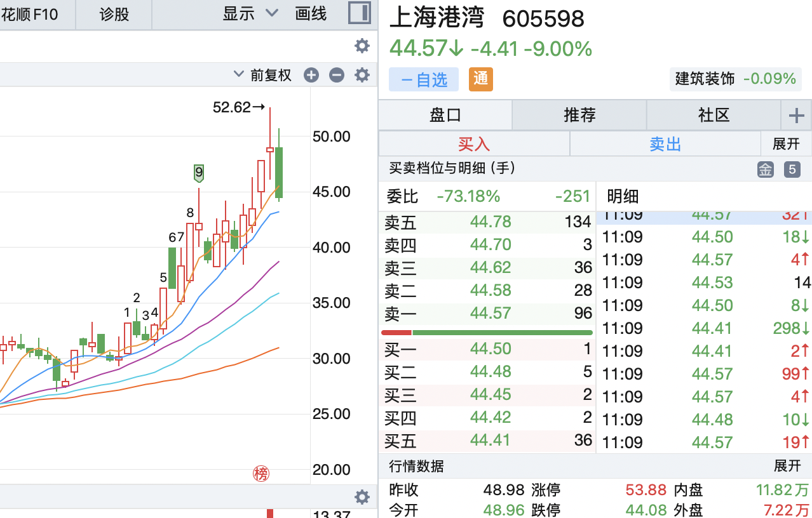Open gear settings beside zoom-out icon
Viewport: 812px width, 518px height.
(x=362, y=76)
